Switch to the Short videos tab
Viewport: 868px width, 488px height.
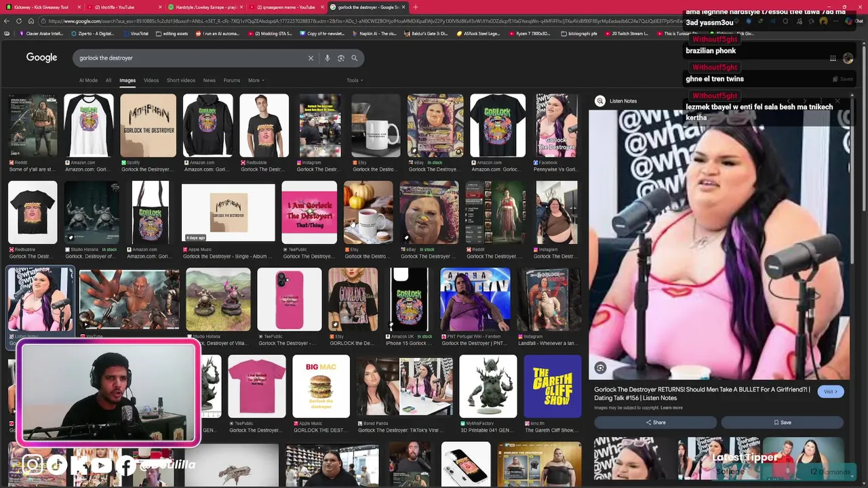point(181,81)
